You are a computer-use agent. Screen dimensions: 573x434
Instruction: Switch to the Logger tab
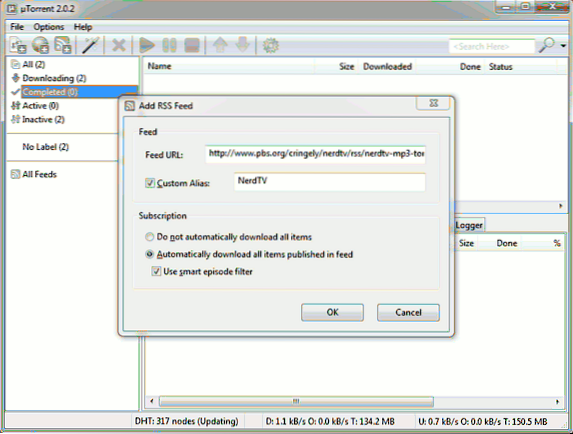pos(469,225)
